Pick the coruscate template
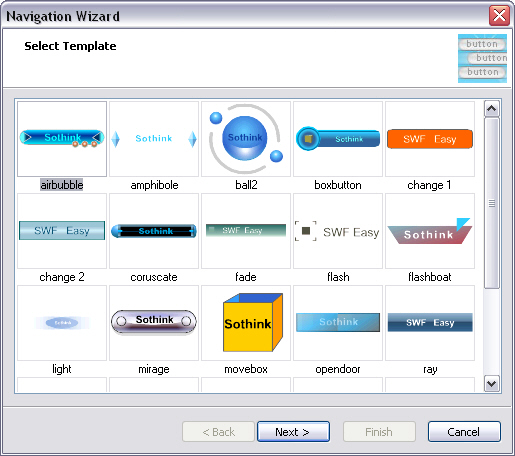Viewport: 515px width, 456px height. [154, 231]
